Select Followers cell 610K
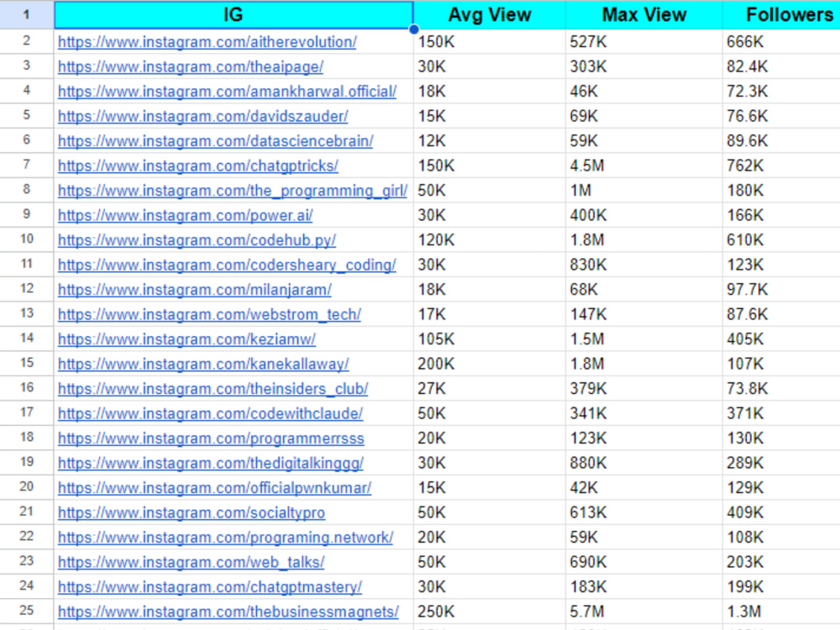The width and height of the screenshot is (840, 630). point(781,240)
